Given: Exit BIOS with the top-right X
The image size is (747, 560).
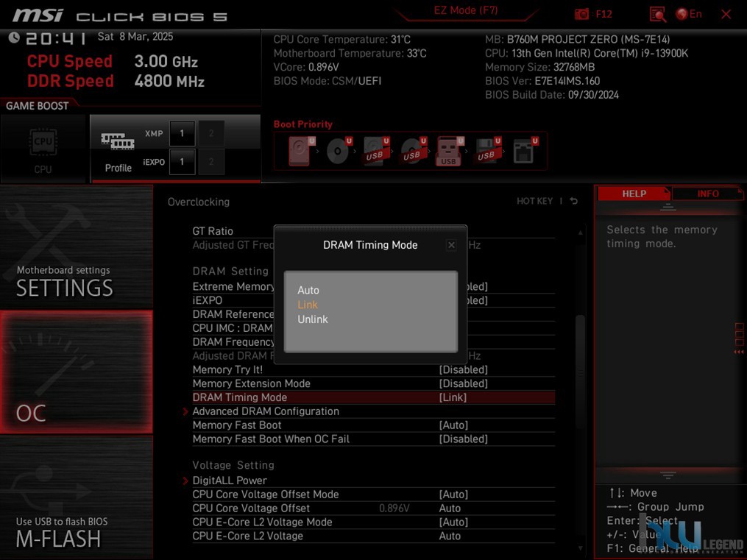Looking at the screenshot, I should [x=726, y=14].
